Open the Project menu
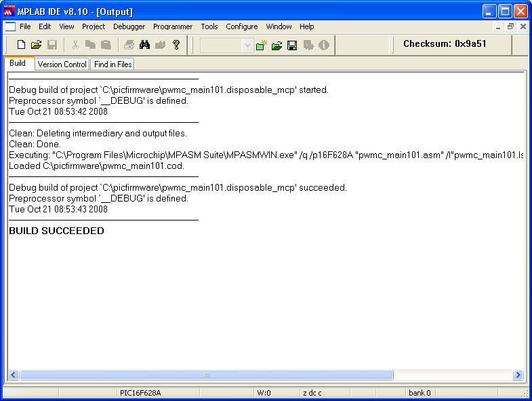This screenshot has height=401, width=532. click(94, 26)
